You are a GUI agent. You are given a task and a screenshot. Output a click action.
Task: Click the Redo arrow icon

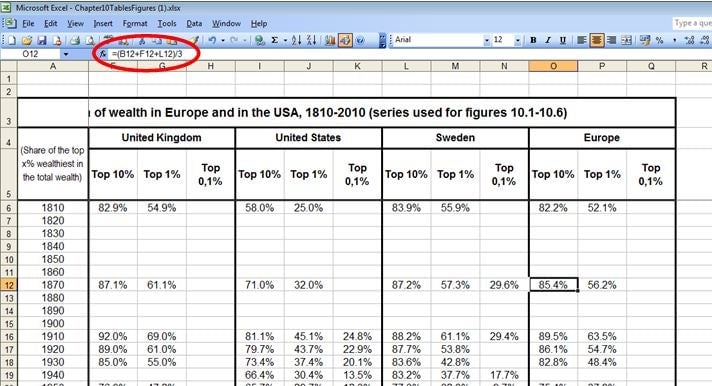234,40
